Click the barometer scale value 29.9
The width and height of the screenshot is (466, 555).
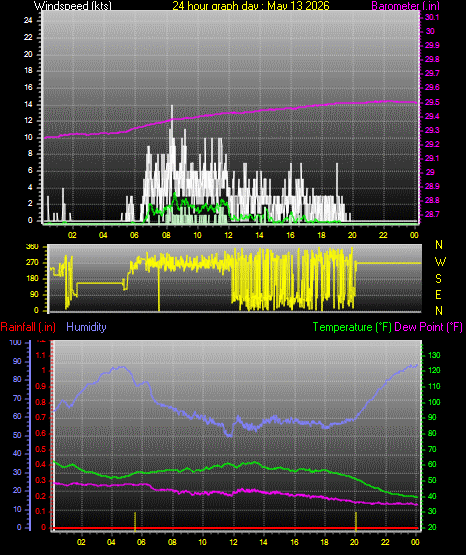[x=432, y=45]
